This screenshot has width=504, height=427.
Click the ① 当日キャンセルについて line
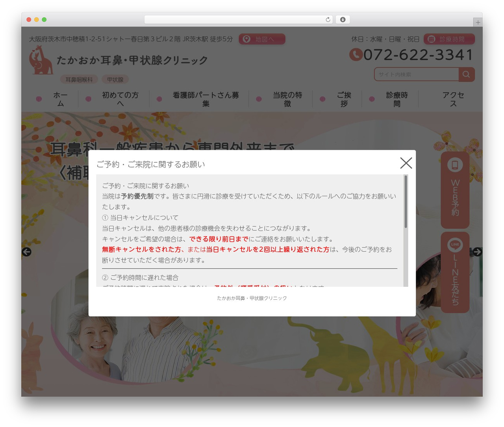click(140, 217)
